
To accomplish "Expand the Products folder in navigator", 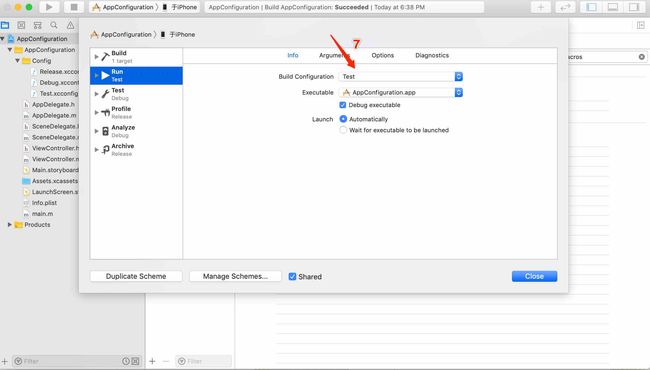I will click(x=10, y=225).
